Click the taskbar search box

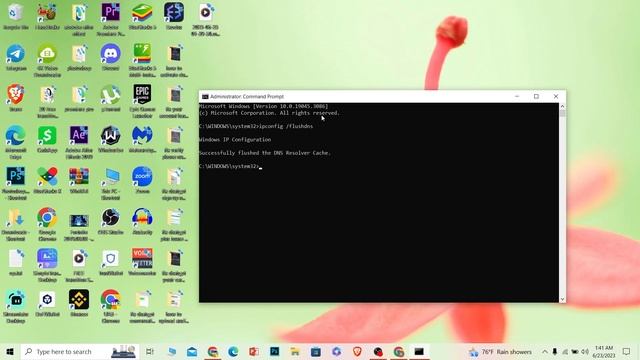coord(80,351)
